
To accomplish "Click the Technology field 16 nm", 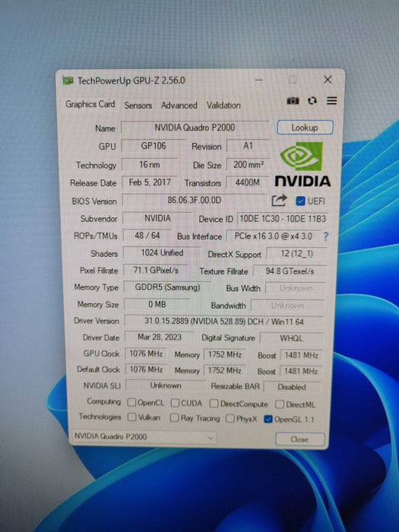I will pos(150,165).
